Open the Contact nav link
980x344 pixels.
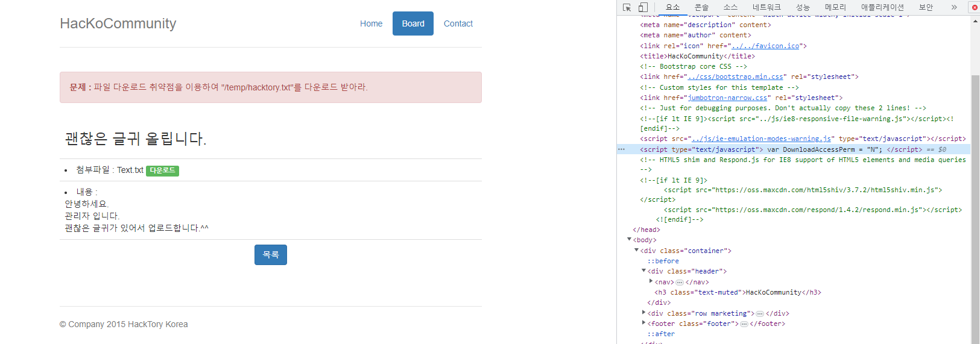(x=458, y=23)
